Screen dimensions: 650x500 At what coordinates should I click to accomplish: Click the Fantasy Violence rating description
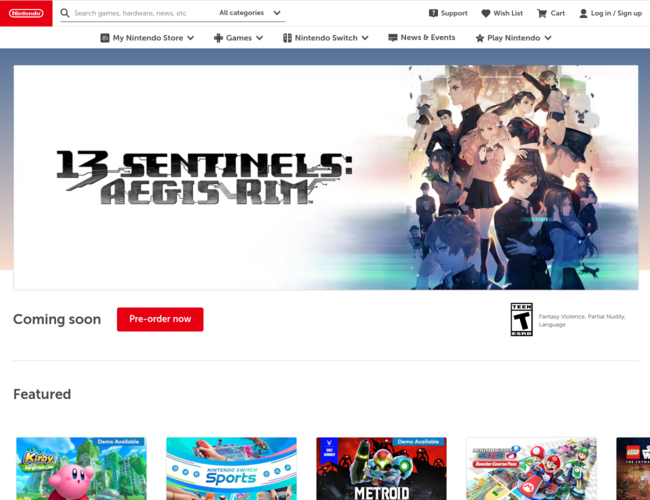[x=582, y=320]
